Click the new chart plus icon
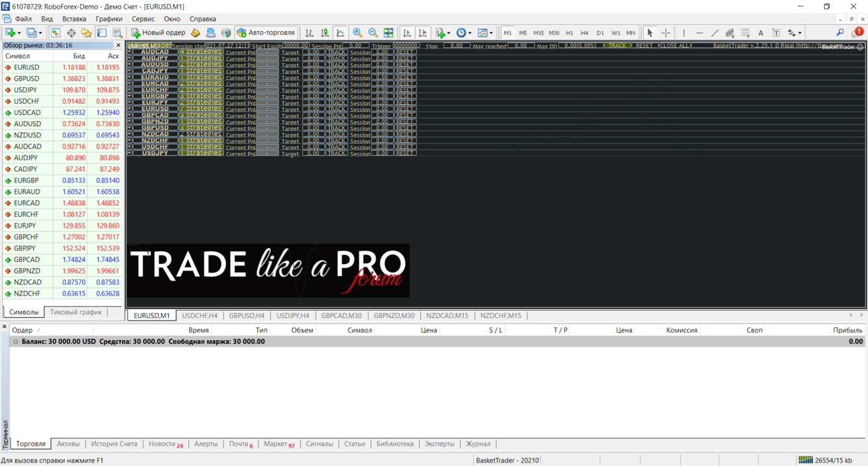 pos(10,32)
